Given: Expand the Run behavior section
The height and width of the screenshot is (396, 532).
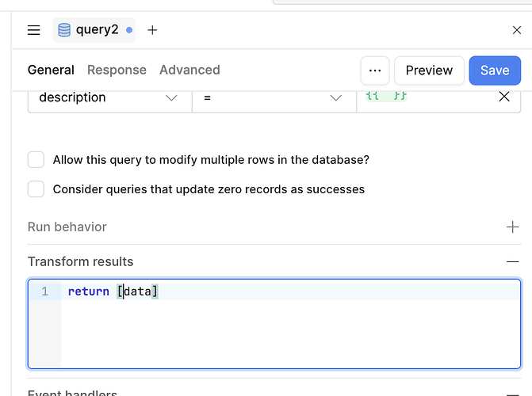Looking at the screenshot, I should (512, 227).
